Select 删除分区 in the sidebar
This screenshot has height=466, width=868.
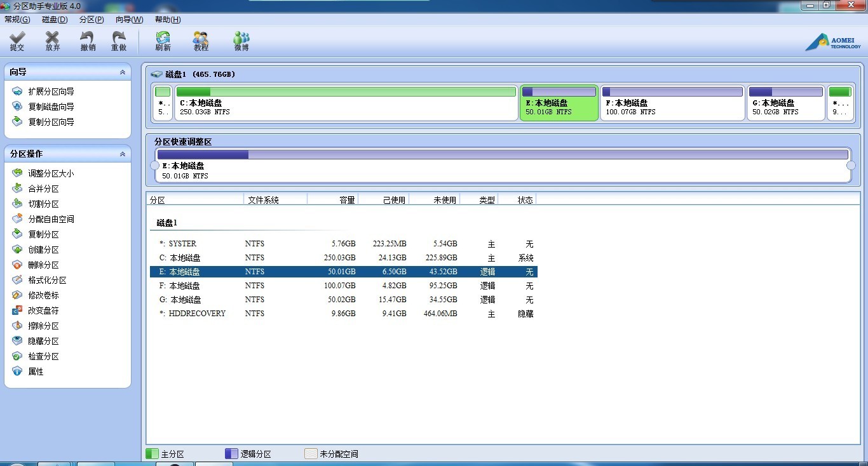36,265
